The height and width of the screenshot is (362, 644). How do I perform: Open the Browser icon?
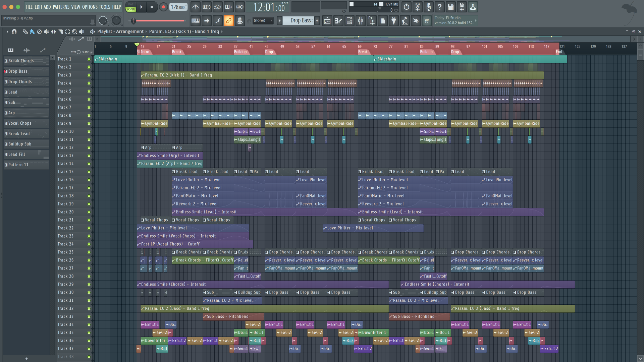(372, 21)
